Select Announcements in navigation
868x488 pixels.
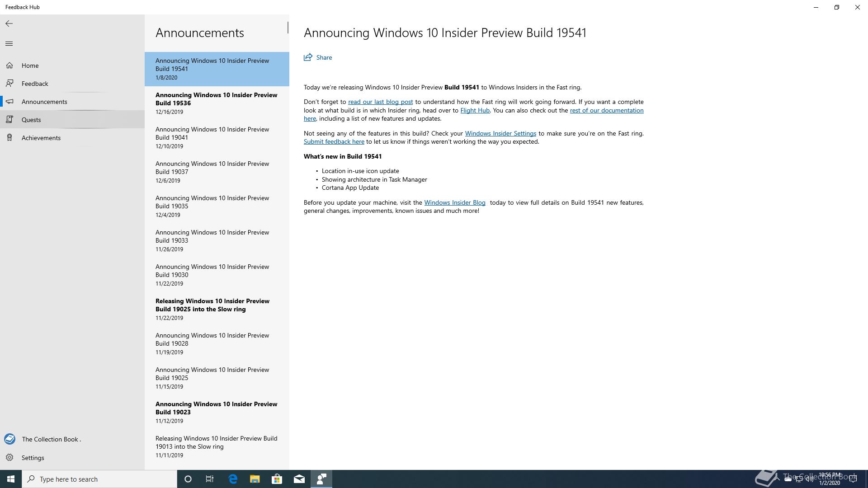coord(72,102)
